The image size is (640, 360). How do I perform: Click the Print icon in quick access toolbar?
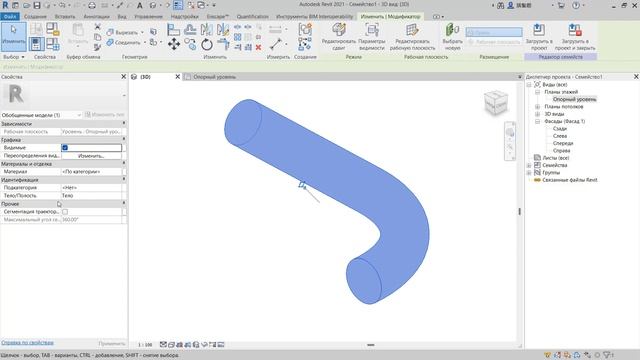pyautogui.click(x=92, y=5)
